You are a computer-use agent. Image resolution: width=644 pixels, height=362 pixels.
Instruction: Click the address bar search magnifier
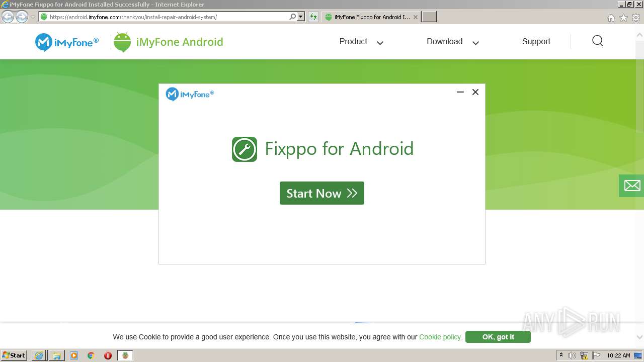click(292, 17)
